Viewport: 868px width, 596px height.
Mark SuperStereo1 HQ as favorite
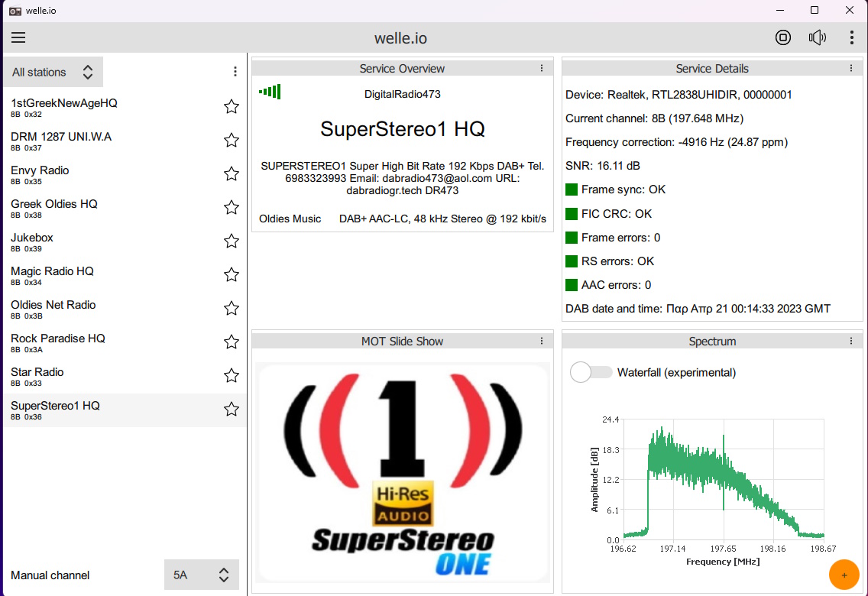[x=232, y=410]
